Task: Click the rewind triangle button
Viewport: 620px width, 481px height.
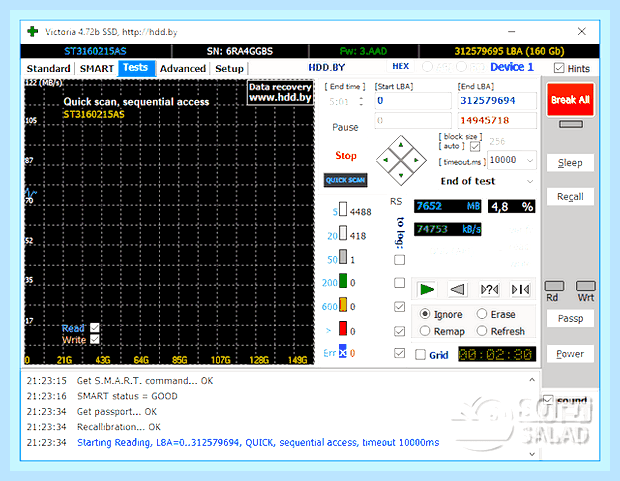Action: pos(457,290)
